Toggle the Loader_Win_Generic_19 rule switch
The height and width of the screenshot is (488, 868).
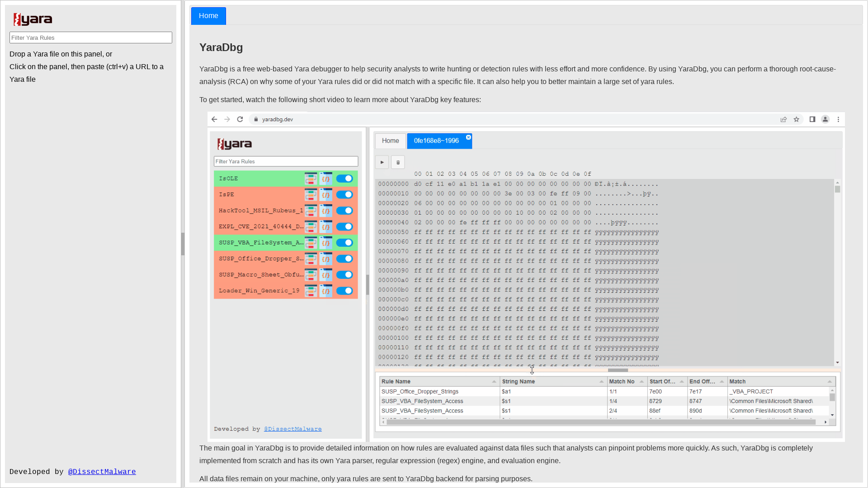click(x=344, y=291)
